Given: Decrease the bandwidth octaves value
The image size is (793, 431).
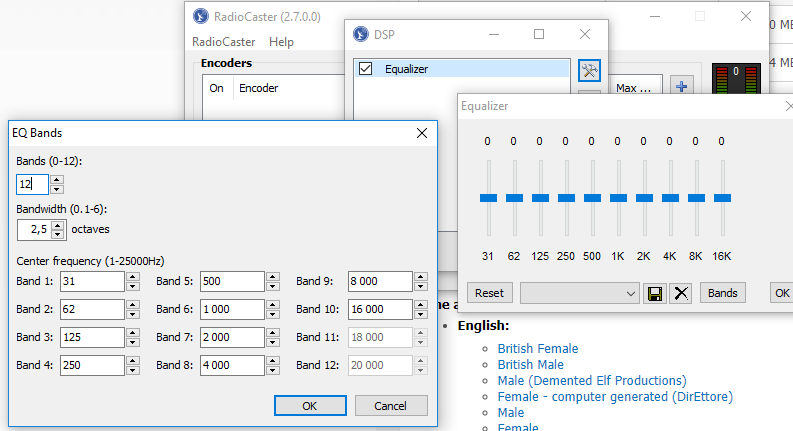Looking at the screenshot, I should point(58,235).
